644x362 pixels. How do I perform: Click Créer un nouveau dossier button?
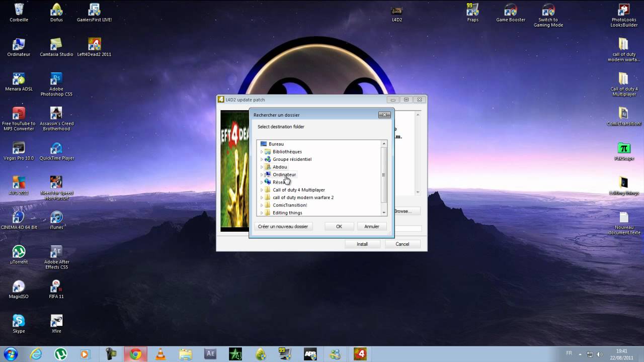283,226
